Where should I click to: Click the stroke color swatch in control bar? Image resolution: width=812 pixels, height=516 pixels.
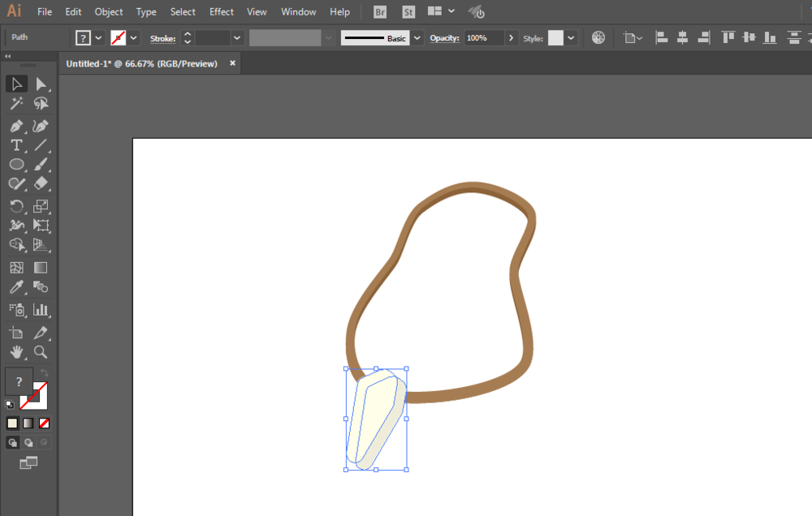pyautogui.click(x=118, y=38)
